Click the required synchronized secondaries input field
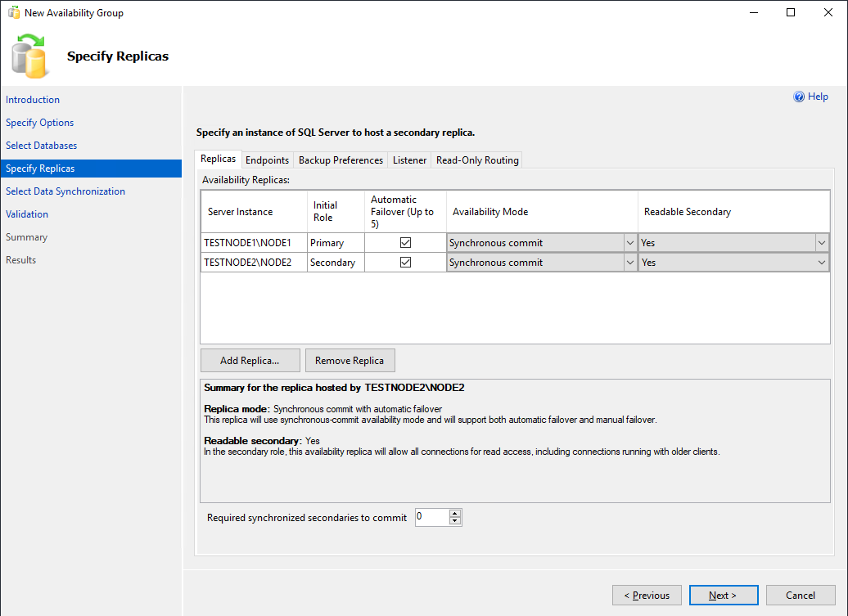848x616 pixels. [x=432, y=517]
